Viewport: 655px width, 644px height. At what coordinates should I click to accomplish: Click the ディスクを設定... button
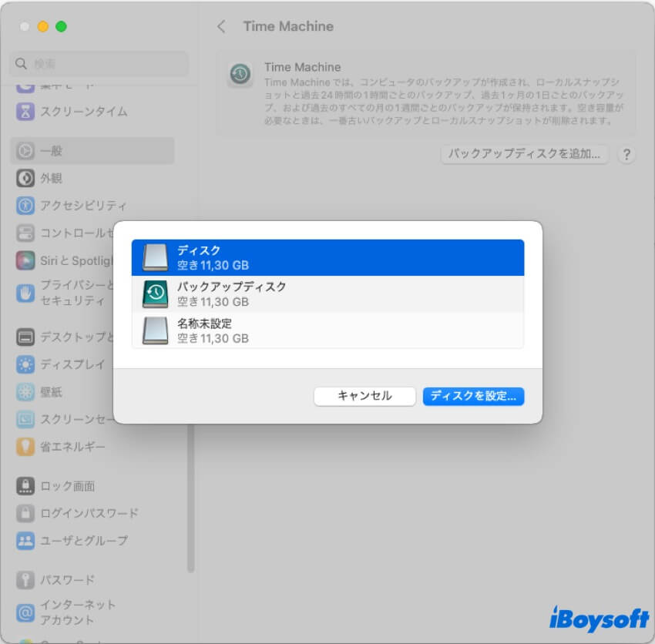point(473,396)
